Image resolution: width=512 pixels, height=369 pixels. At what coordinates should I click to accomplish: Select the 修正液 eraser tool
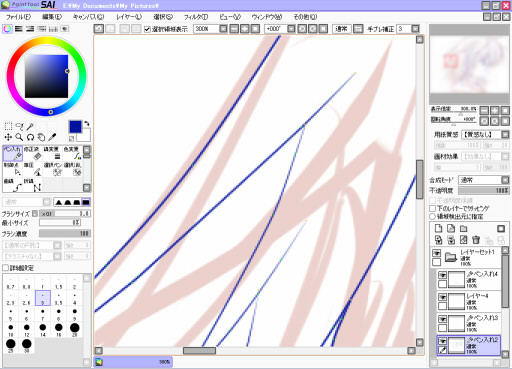pos(32,153)
